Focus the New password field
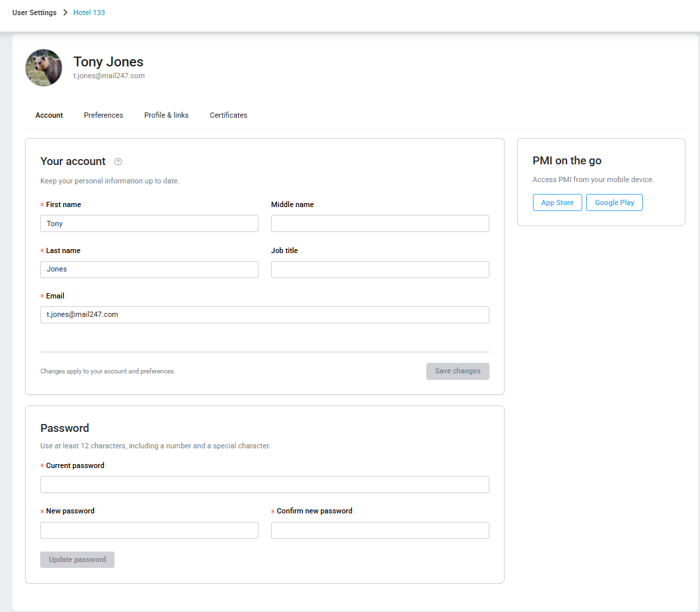Image resolution: width=700 pixels, height=612 pixels. (x=149, y=530)
